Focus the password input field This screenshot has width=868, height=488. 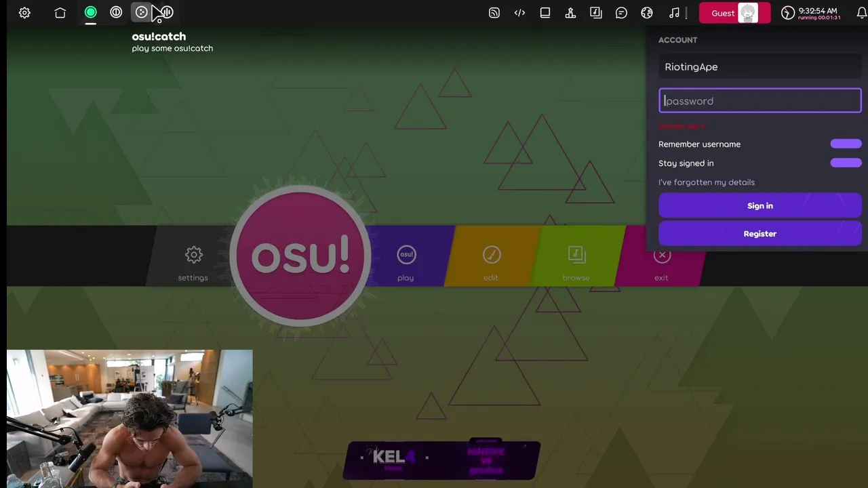[759, 101]
